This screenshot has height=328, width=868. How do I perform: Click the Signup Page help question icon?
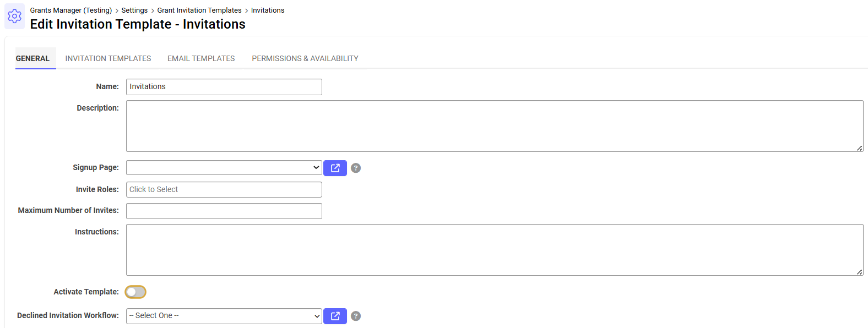(x=356, y=168)
